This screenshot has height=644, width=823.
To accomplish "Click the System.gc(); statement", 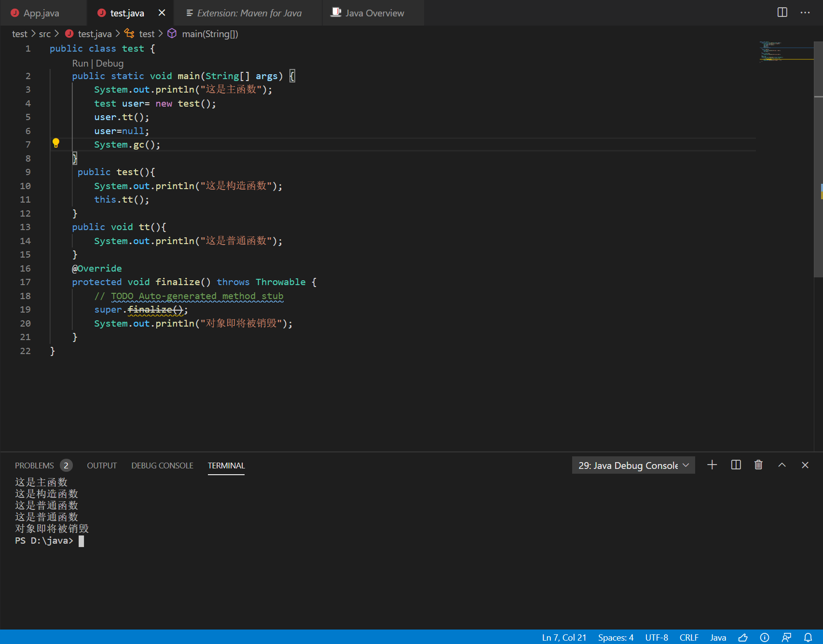I will click(127, 145).
